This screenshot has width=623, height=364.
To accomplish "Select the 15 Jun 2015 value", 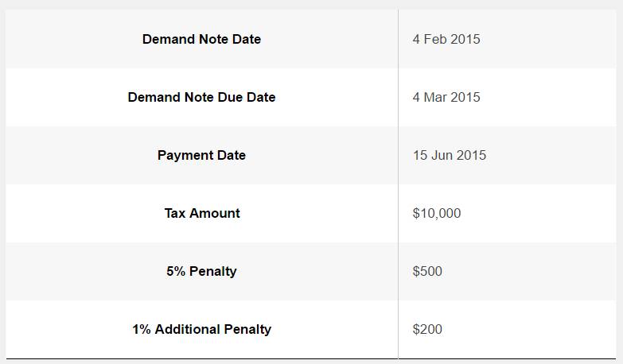I will click(x=449, y=155).
